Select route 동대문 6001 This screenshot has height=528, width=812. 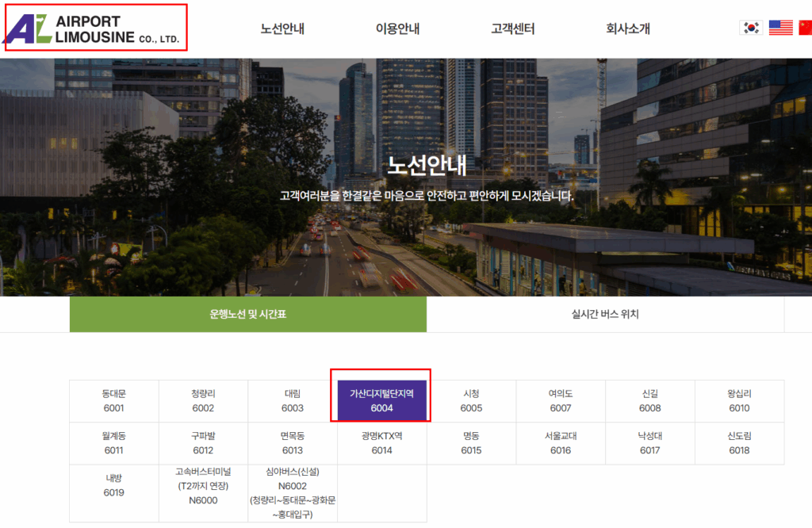[114, 401]
